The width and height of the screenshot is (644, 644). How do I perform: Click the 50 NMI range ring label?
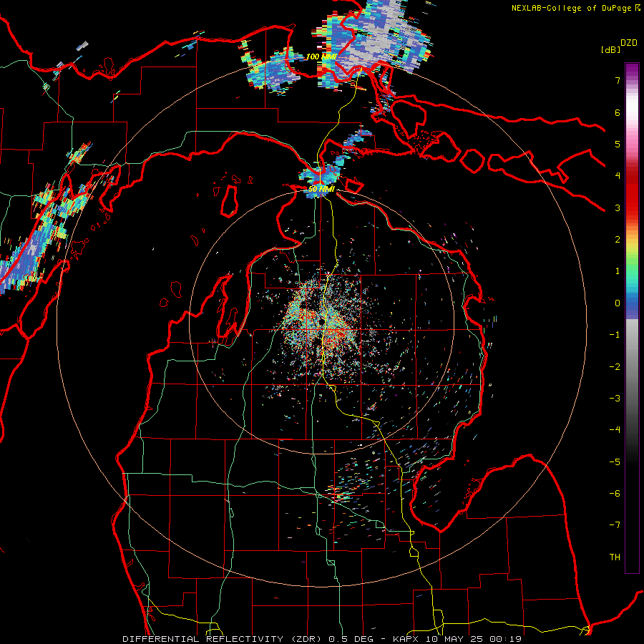321,189
